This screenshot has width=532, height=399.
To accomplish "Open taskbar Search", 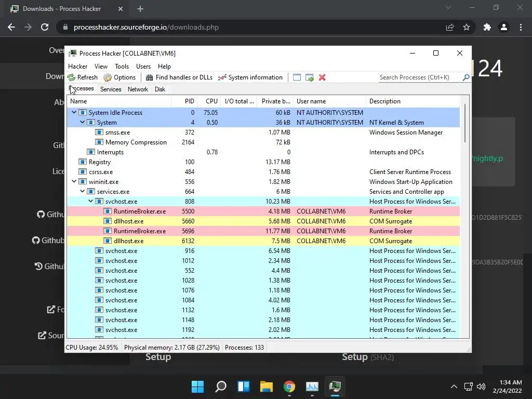I will (220, 387).
